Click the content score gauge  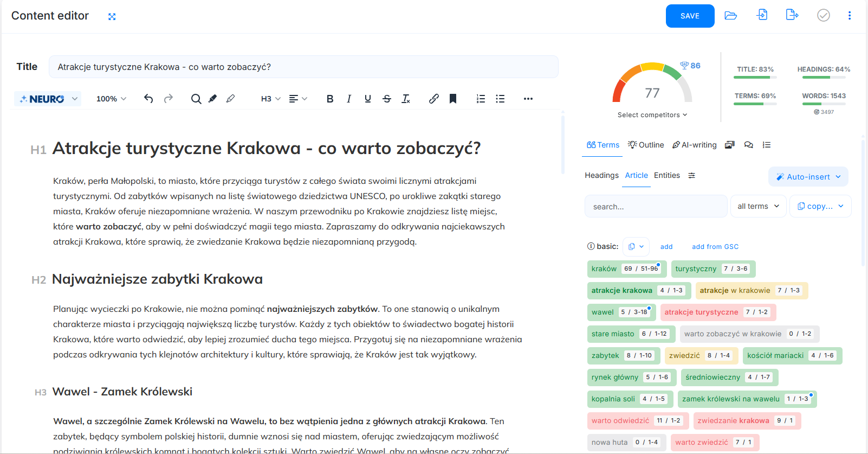pos(652,86)
